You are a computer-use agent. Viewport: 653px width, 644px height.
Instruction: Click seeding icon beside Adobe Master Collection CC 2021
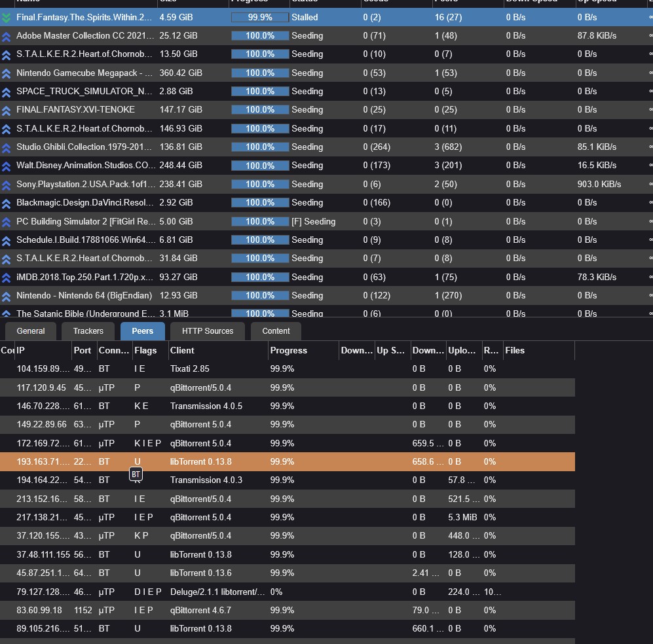(7, 36)
